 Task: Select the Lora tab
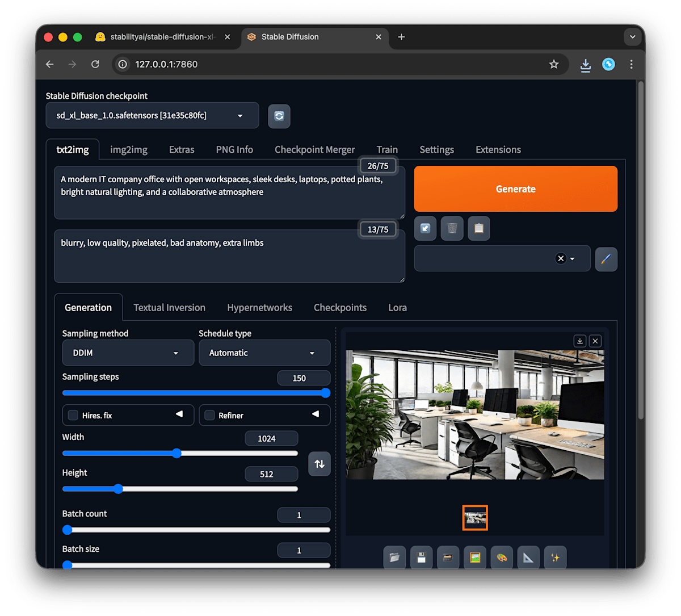pyautogui.click(x=397, y=308)
